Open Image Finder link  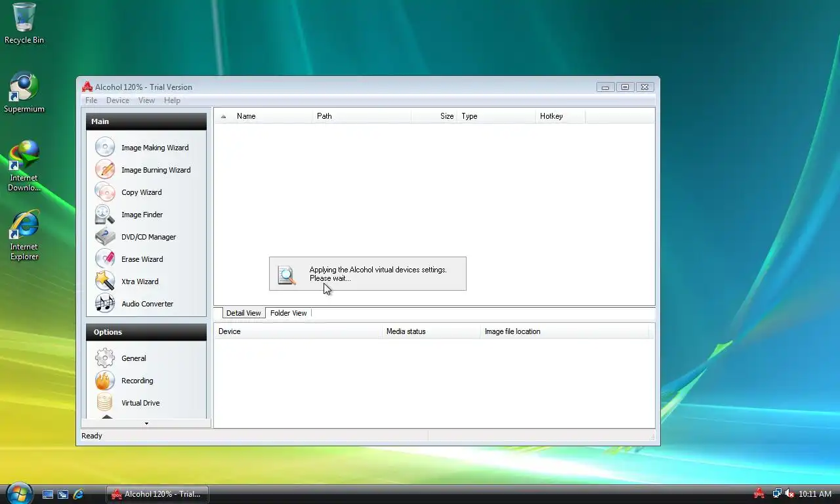(142, 215)
